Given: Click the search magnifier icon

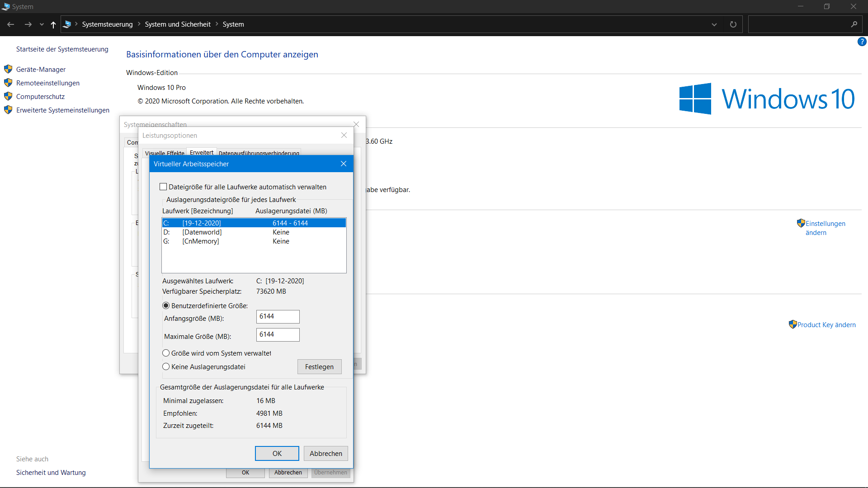Looking at the screenshot, I should [854, 24].
